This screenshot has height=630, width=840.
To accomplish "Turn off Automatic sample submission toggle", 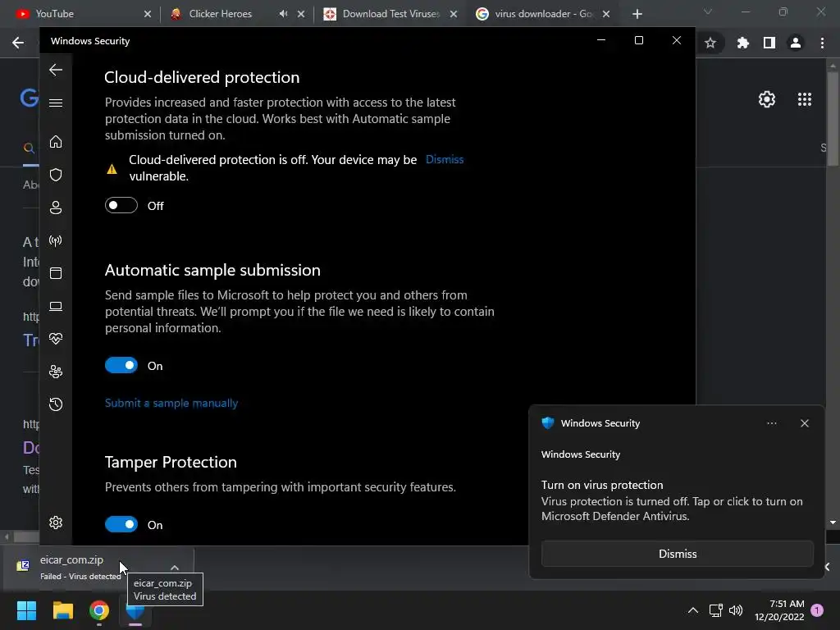I will tap(121, 365).
